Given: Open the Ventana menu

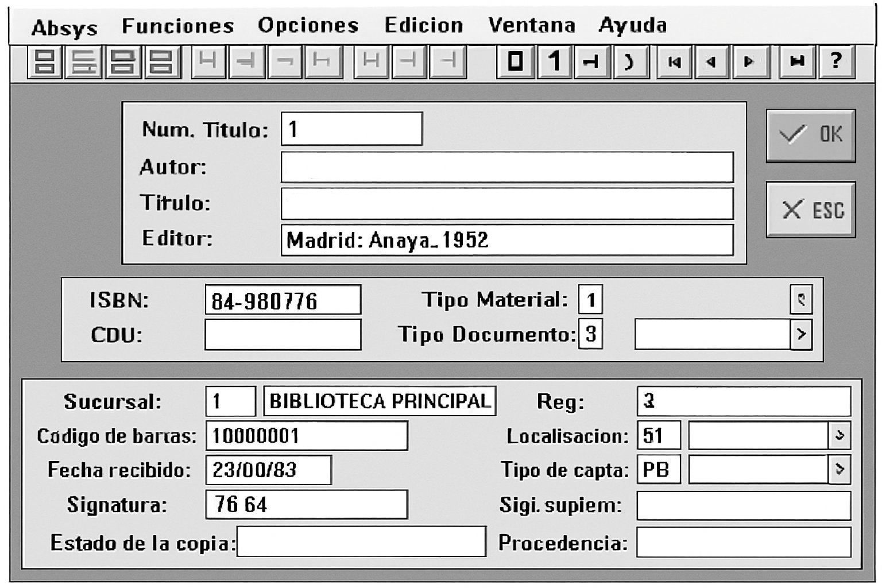Looking at the screenshot, I should click(x=532, y=25).
